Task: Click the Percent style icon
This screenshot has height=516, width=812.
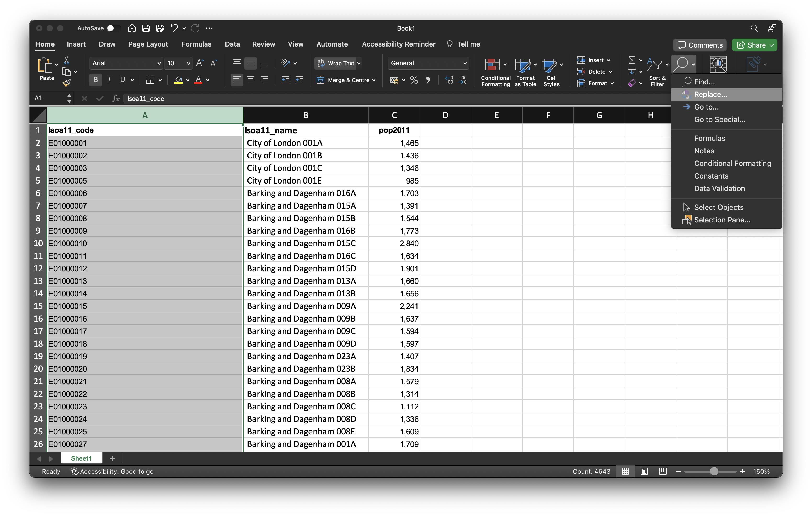Action: click(414, 80)
